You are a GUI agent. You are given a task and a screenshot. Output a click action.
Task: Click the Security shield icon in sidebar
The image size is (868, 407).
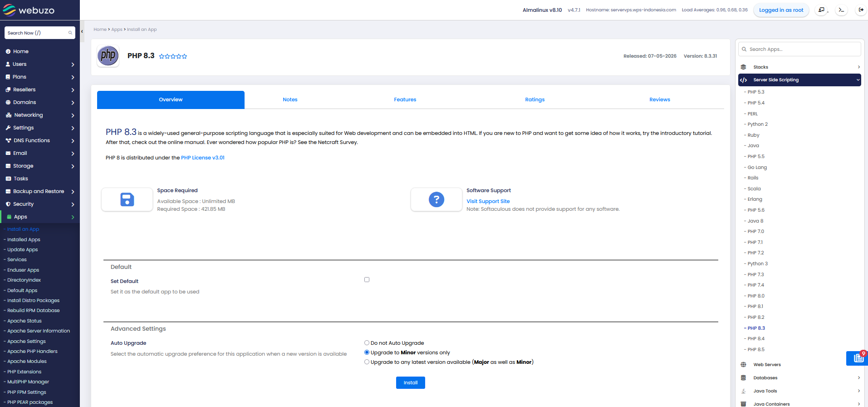point(8,204)
